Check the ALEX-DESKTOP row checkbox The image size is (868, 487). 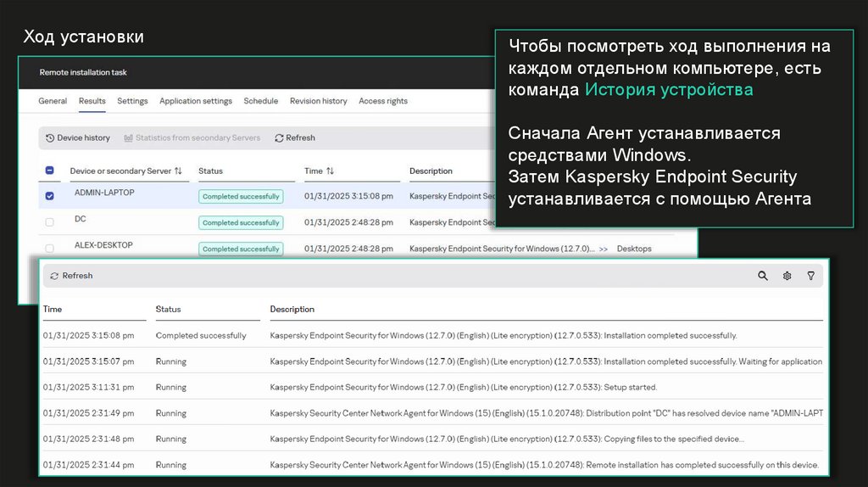49,249
